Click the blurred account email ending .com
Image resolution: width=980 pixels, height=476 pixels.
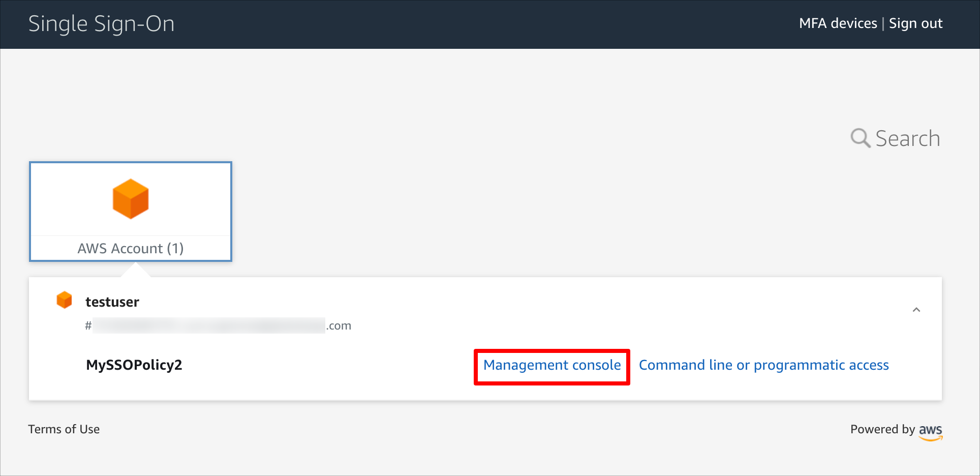[x=218, y=325]
